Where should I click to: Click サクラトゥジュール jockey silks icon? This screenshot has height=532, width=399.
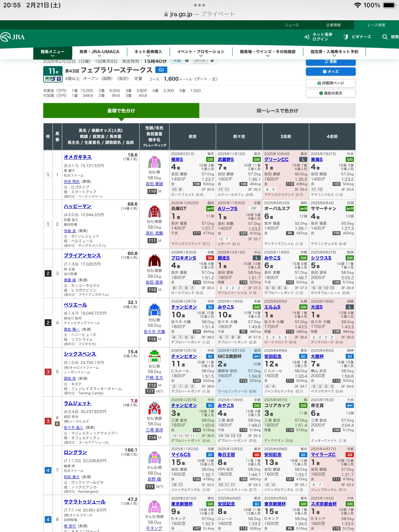[x=154, y=507]
